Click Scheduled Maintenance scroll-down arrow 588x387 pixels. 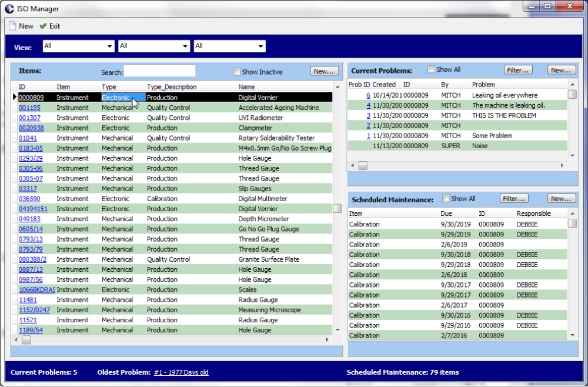tap(572, 335)
